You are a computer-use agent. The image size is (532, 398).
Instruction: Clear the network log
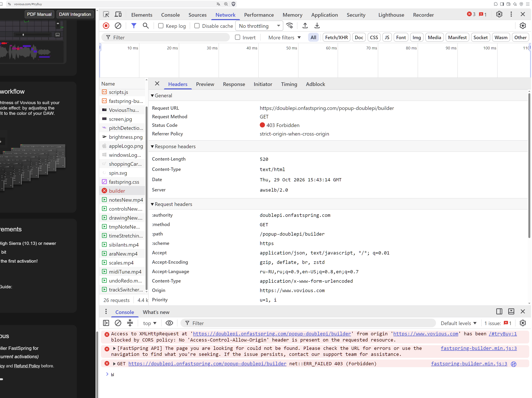118,26
